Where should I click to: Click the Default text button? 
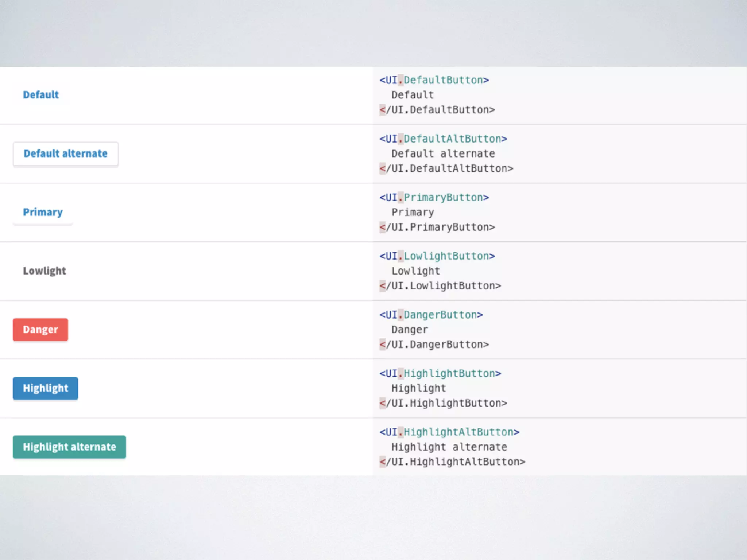[41, 95]
